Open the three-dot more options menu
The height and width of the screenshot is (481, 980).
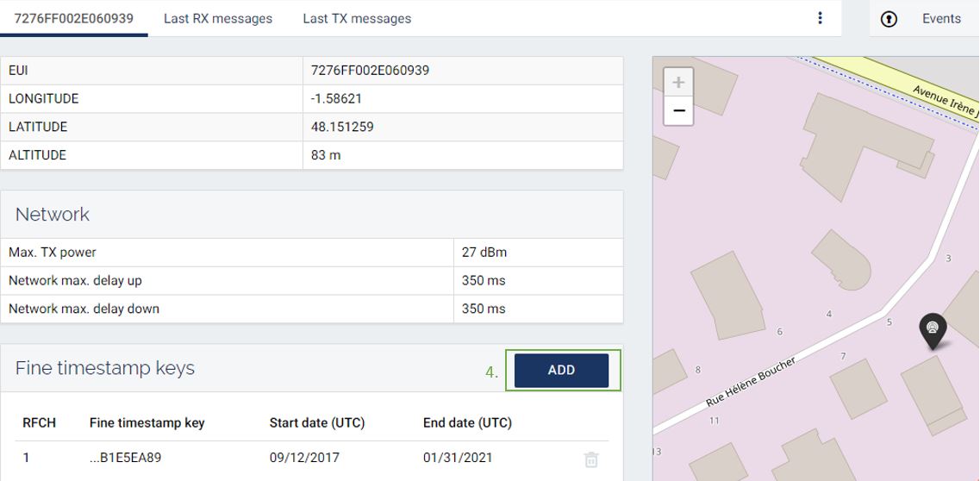(820, 18)
